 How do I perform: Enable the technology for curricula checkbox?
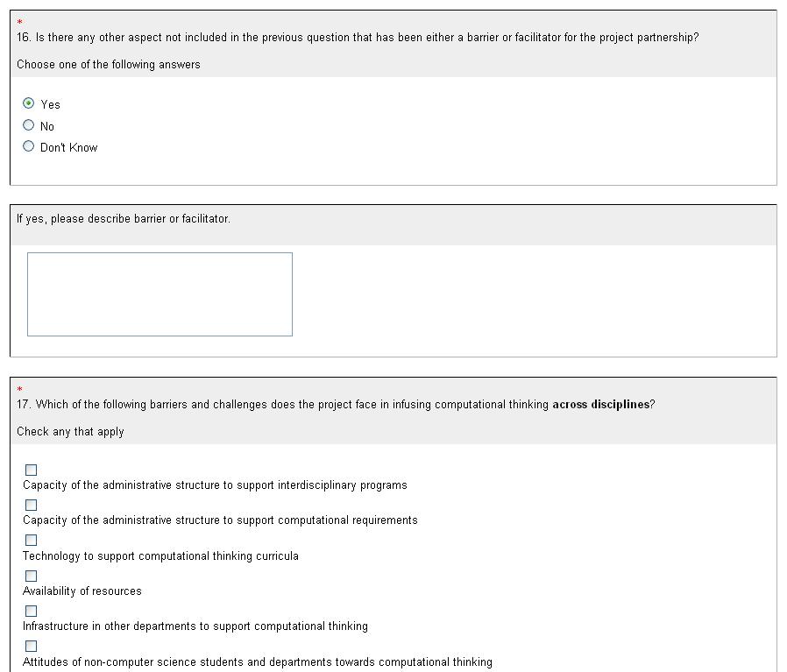coord(32,541)
